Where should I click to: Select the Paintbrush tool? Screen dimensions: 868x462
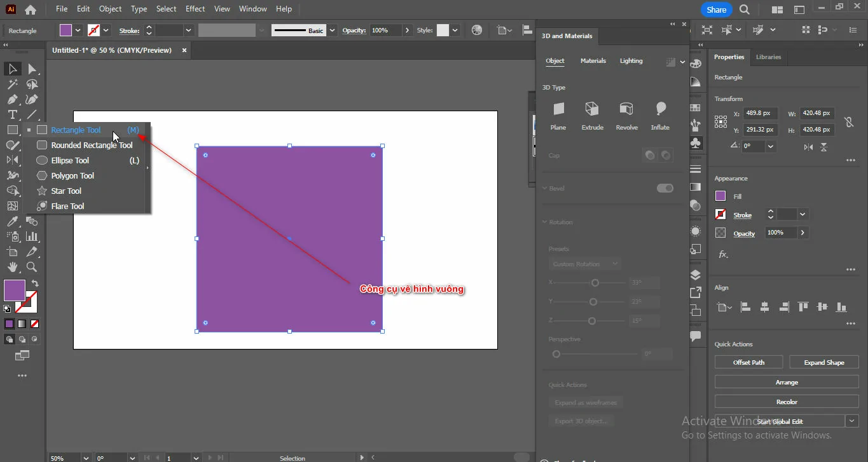(x=13, y=145)
